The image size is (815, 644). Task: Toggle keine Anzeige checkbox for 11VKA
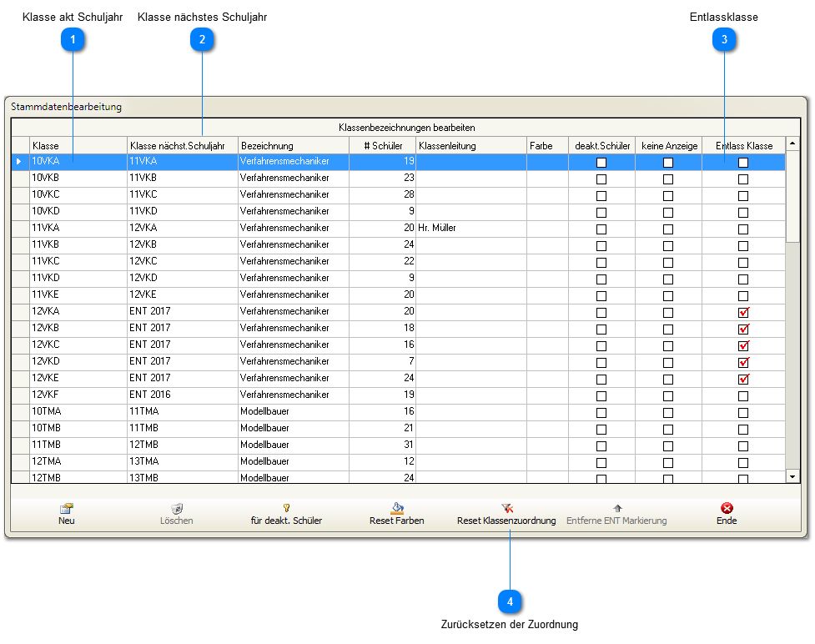668,229
